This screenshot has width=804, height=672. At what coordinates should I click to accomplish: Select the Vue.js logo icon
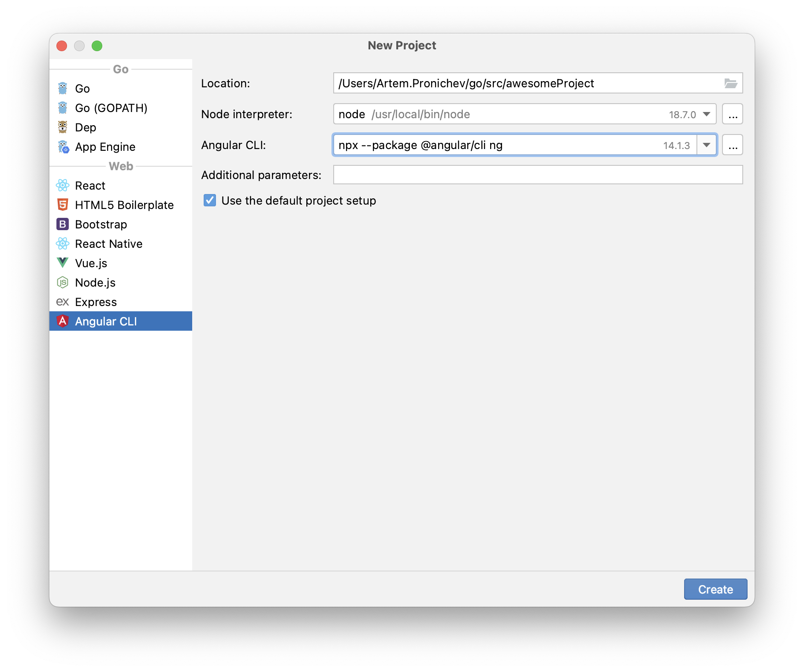point(63,263)
